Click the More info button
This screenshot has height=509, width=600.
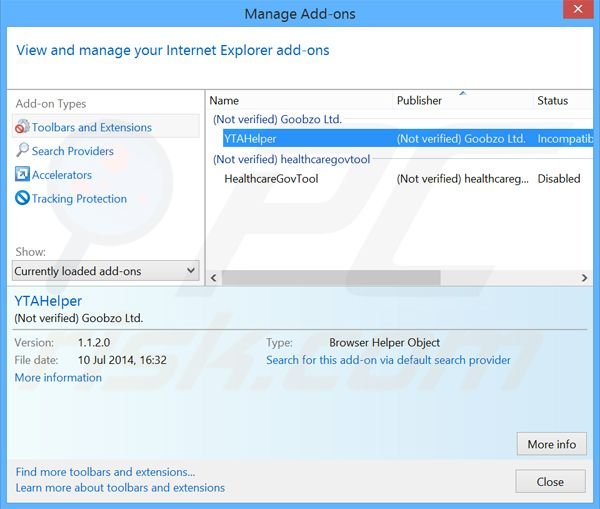coord(551,444)
